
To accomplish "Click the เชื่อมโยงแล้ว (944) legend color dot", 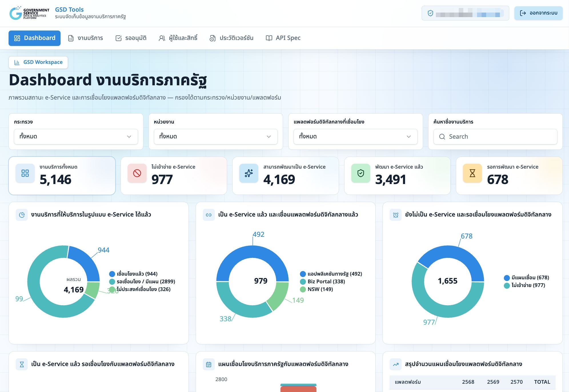I will [112, 274].
